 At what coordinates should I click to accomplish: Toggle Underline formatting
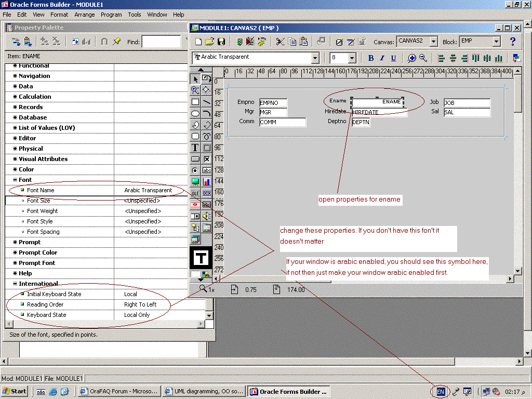pyautogui.click(x=393, y=58)
